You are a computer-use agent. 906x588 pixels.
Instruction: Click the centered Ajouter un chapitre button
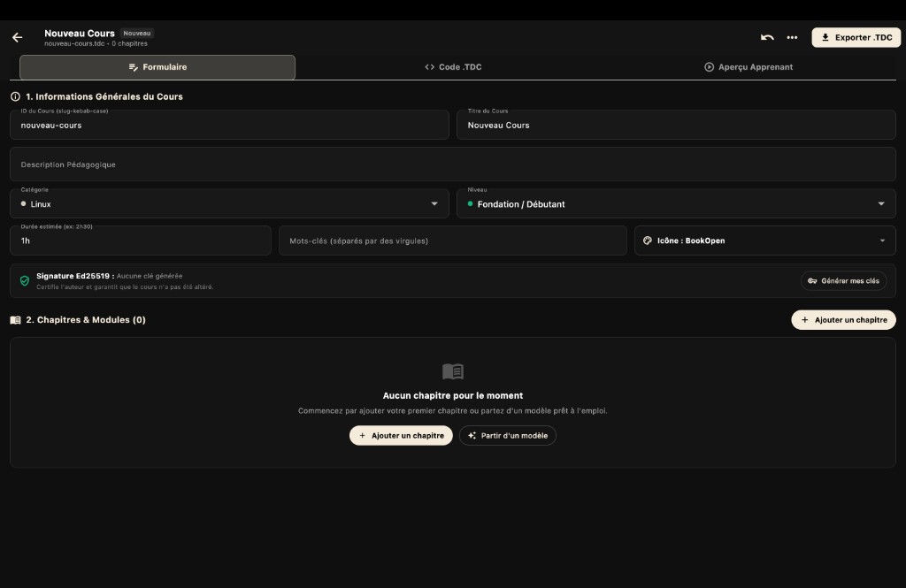(x=401, y=436)
